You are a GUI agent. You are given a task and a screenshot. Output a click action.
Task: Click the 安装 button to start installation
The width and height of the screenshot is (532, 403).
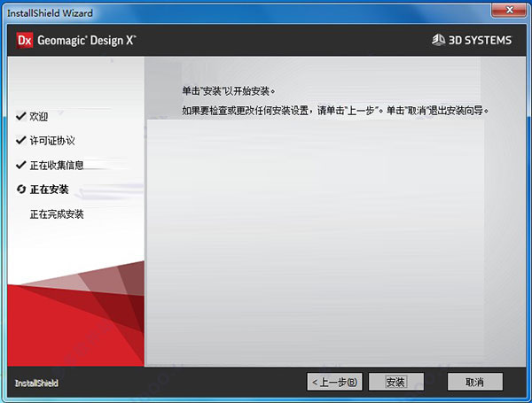tap(396, 382)
